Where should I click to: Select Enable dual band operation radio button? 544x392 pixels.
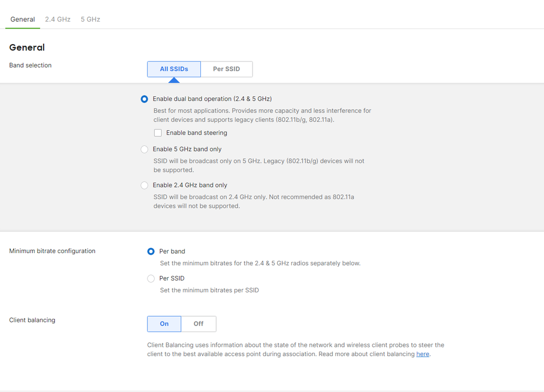[144, 99]
